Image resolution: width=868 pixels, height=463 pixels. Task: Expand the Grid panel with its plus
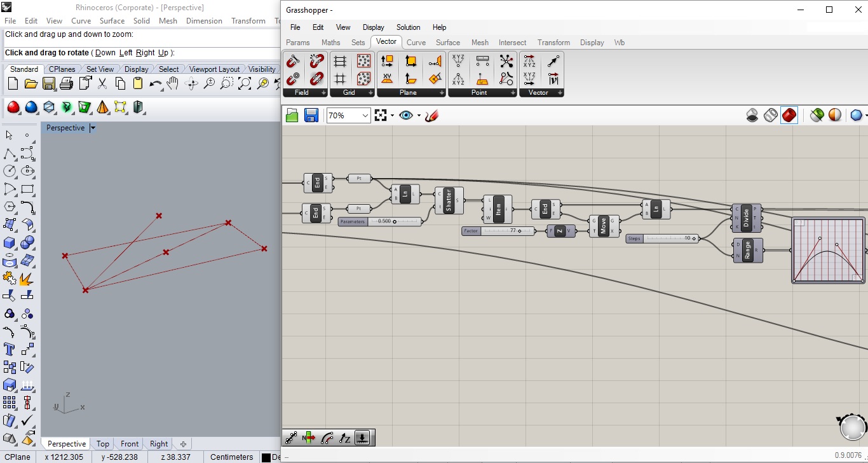(370, 93)
